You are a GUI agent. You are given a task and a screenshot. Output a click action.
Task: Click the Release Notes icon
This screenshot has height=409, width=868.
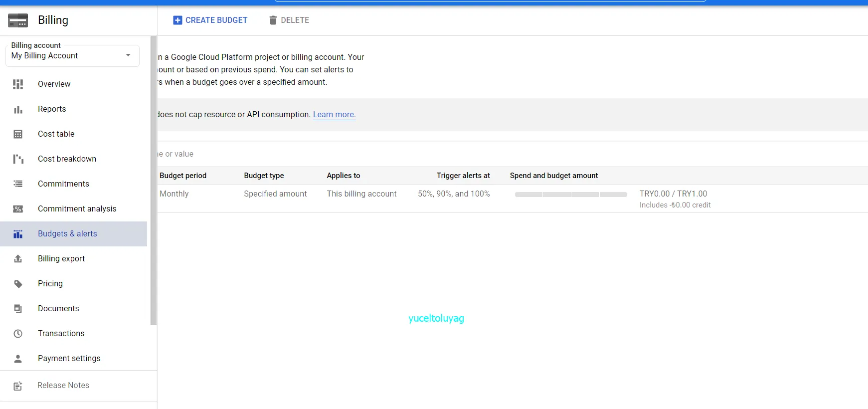[18, 386]
